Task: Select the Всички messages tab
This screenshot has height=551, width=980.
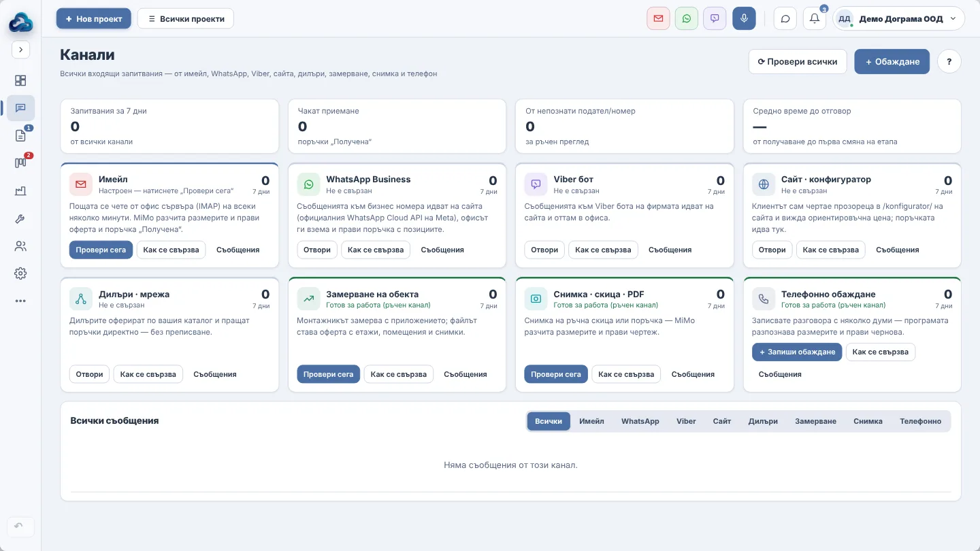Action: coord(549,421)
